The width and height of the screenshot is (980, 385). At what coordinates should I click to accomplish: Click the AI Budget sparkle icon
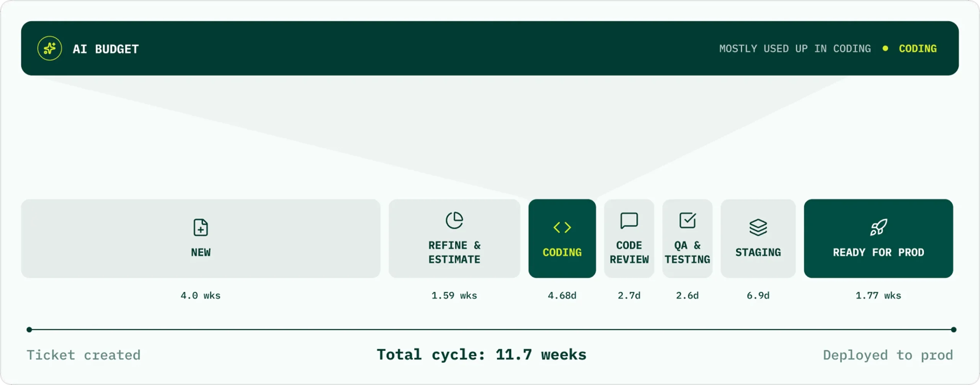pos(50,49)
